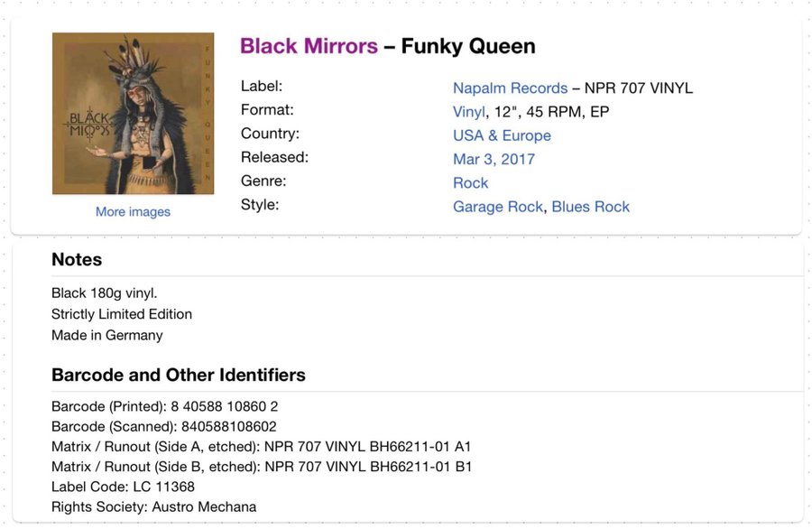Open the Napalm Records label link
The width and height of the screenshot is (812, 529).
pos(510,88)
